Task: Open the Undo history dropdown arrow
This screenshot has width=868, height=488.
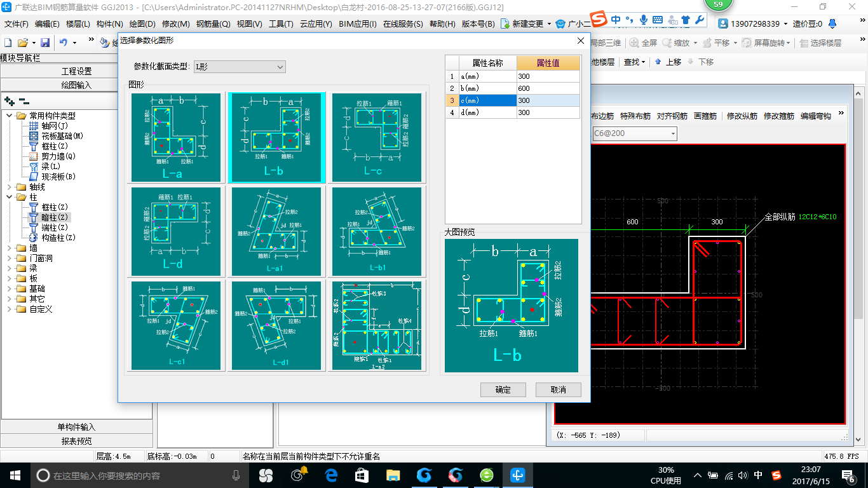Action: pyautogui.click(x=74, y=43)
